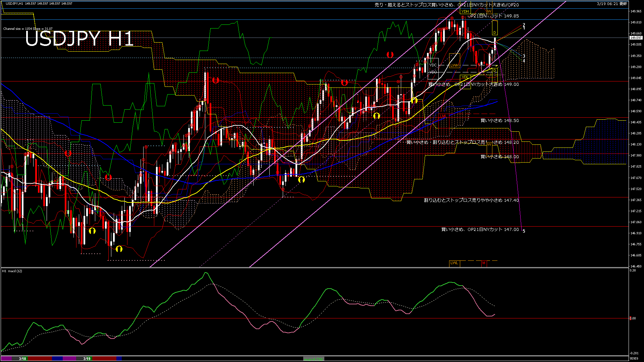
Task: Click the 149.965 price axis value
Action: pyautogui.click(x=636, y=11)
